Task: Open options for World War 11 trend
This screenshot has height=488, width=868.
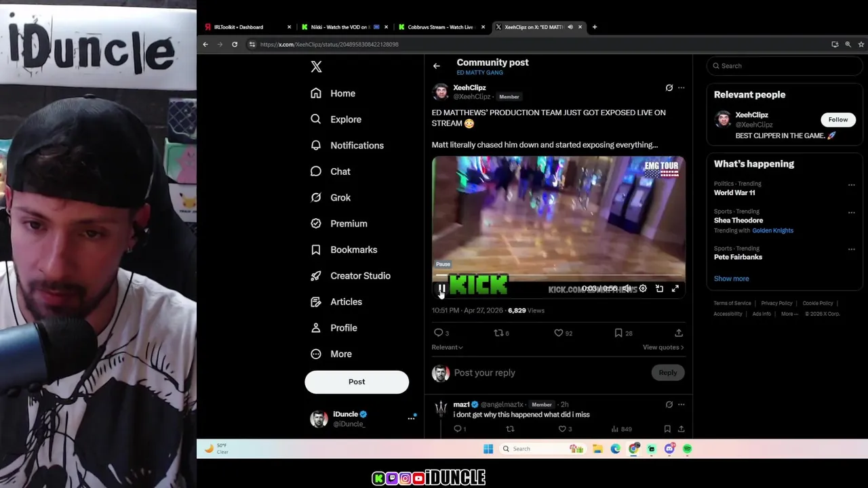Action: click(x=852, y=185)
